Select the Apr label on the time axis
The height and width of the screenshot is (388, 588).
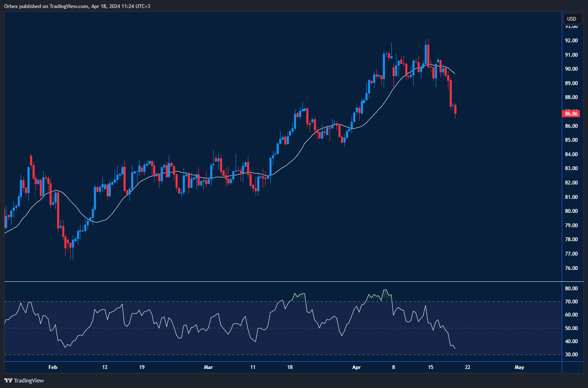tap(356, 367)
